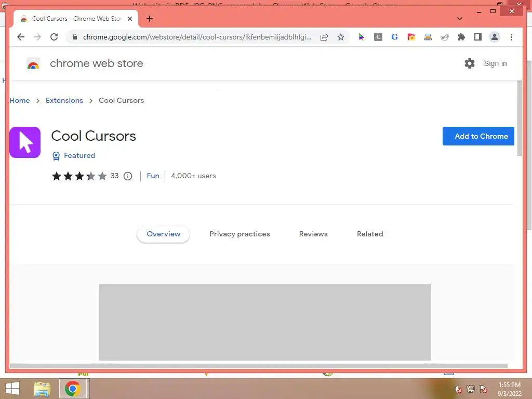The width and height of the screenshot is (532, 399).
Task: Open Chrome's three-dot menu
Action: click(511, 37)
